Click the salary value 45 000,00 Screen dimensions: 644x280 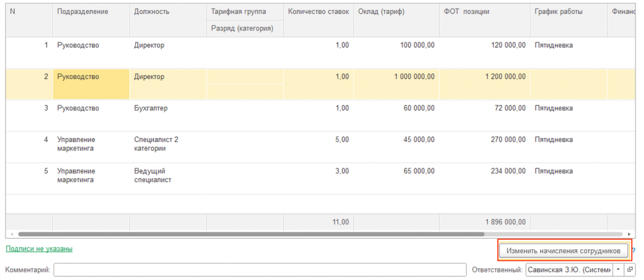click(419, 139)
